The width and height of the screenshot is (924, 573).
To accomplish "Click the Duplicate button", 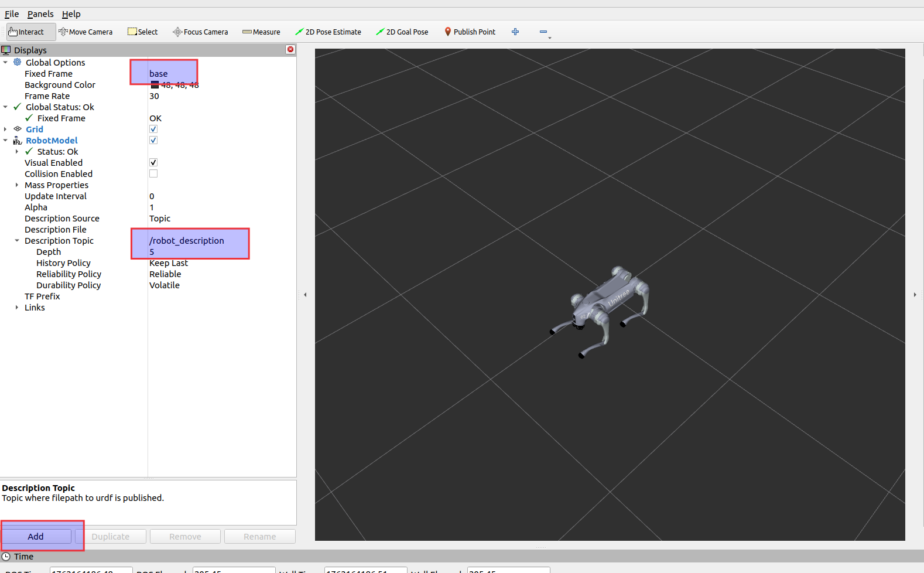I will (111, 536).
